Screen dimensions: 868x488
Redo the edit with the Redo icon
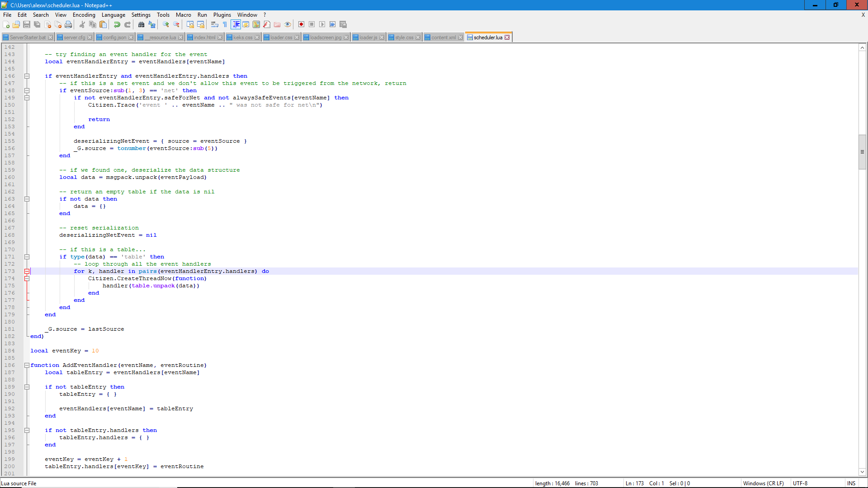127,24
